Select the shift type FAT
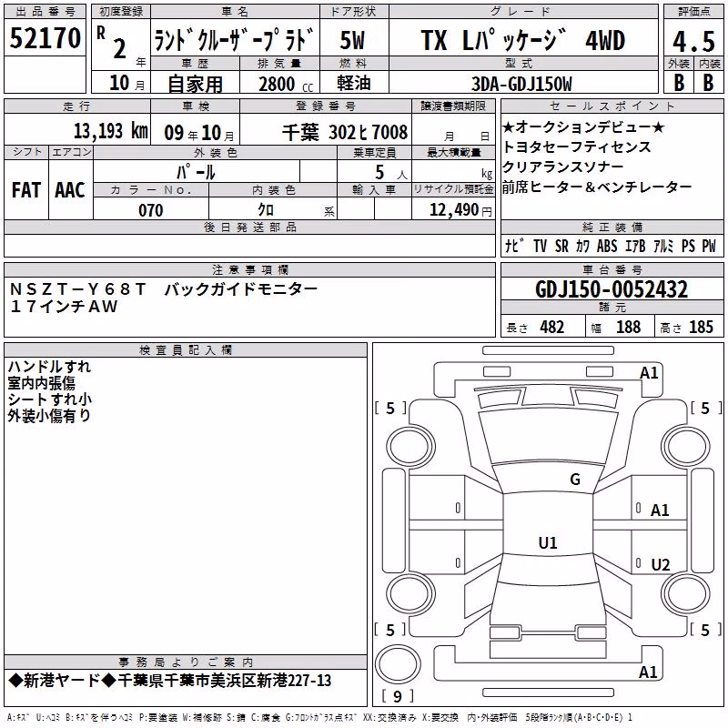The image size is (728, 728). pyautogui.click(x=26, y=190)
